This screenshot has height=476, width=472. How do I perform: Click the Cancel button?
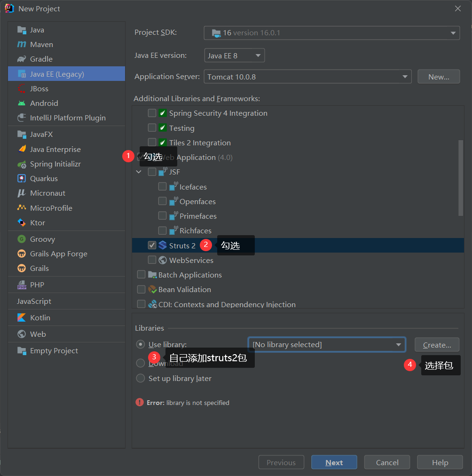click(387, 462)
